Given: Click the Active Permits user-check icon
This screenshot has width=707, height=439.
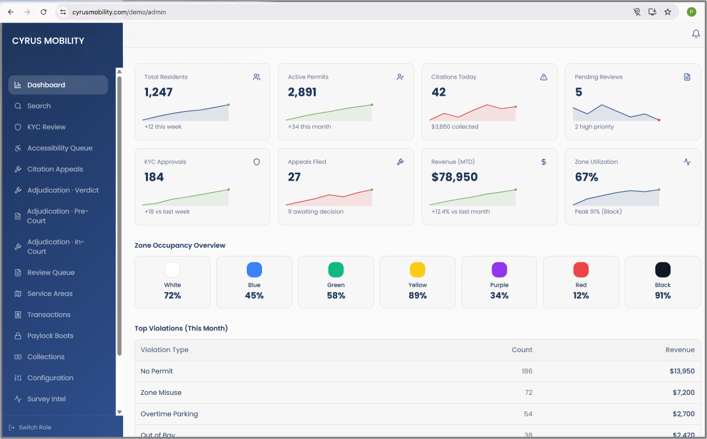Looking at the screenshot, I should (400, 77).
